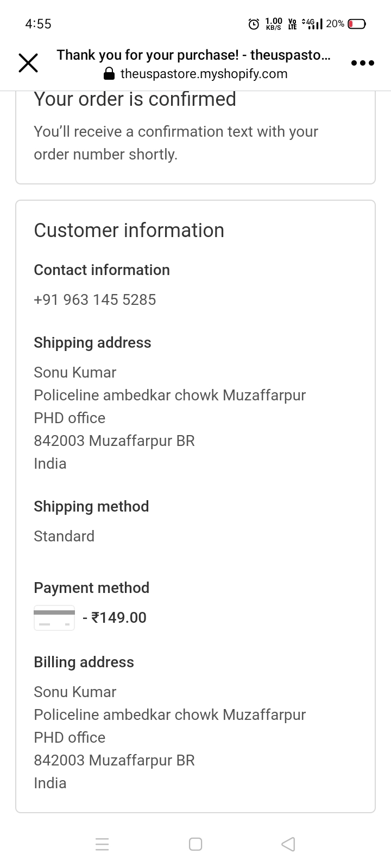Tap the clock time in status bar

(38, 24)
